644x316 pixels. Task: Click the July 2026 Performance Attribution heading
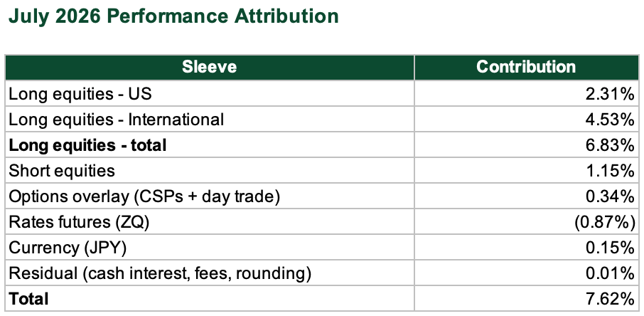coord(173,16)
